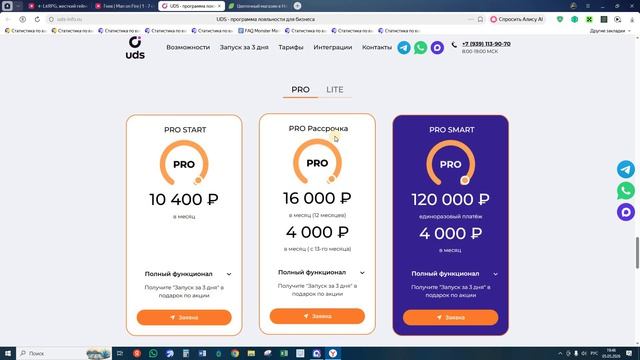Click floating purple chat button on right edge
Image resolution: width=640 pixels, height=360 pixels.
626,212
